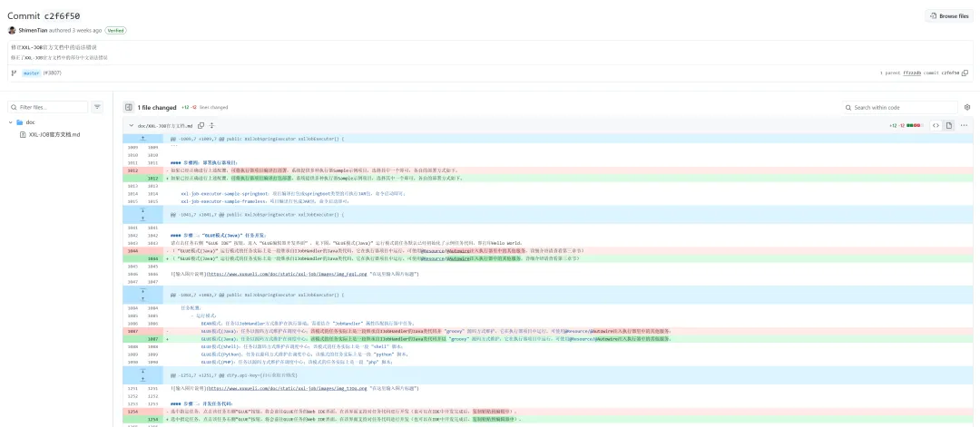Open parent commit ffzzzdb link
The width and height of the screenshot is (980, 427).
(x=913, y=73)
